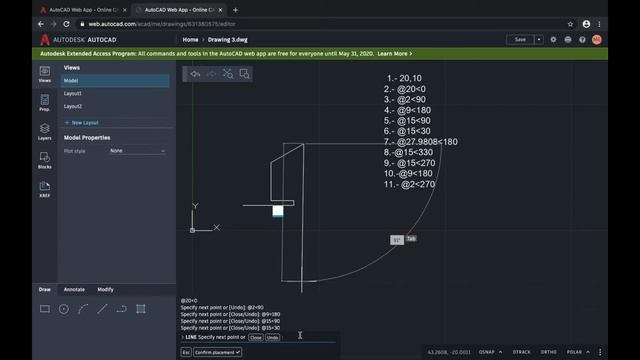The width and height of the screenshot is (640, 360).
Task: Reload the page with browser refresh
Action: coord(67,24)
